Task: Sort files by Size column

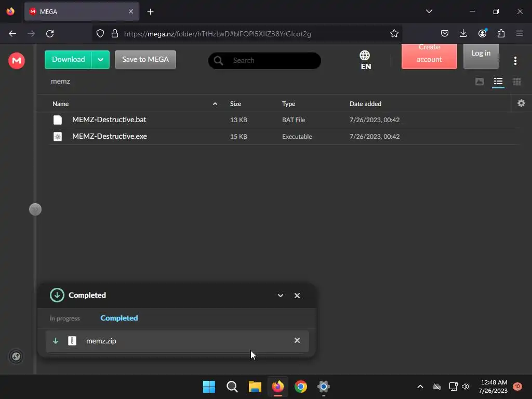Action: (235, 104)
